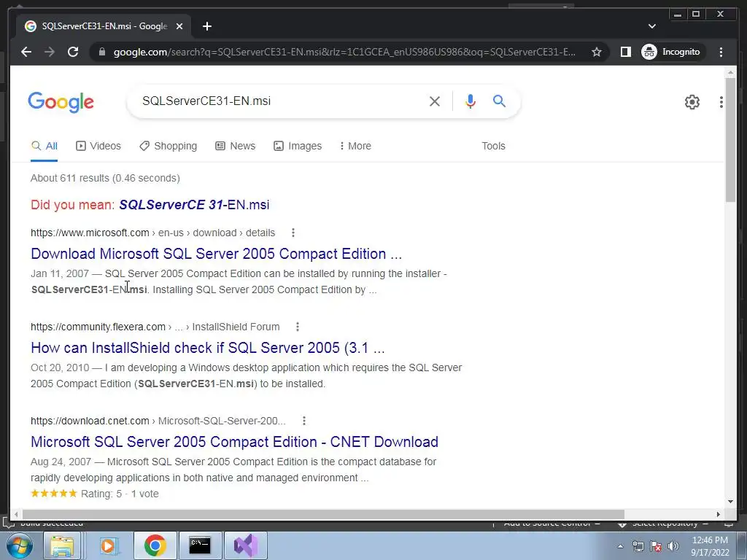Click in the Google search input field
Viewport: 747px width, 560px height.
(x=281, y=101)
